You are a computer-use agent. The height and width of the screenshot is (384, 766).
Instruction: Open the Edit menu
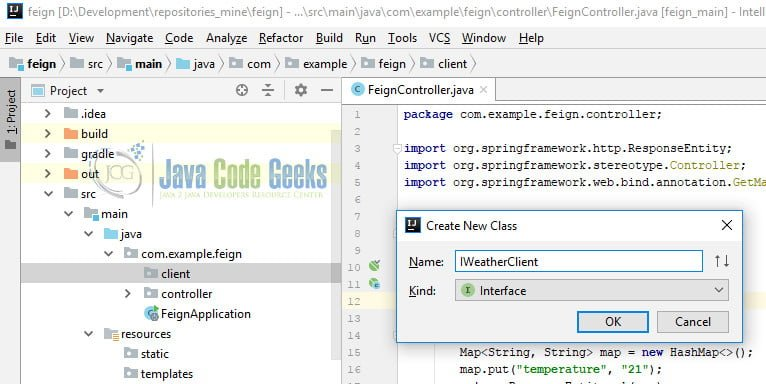click(x=46, y=38)
